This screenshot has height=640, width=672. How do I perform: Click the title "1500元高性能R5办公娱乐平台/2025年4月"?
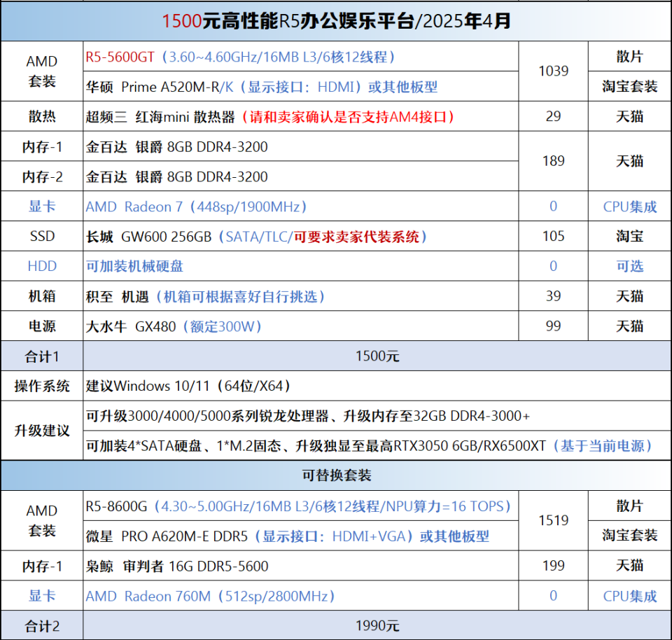pyautogui.click(x=337, y=21)
